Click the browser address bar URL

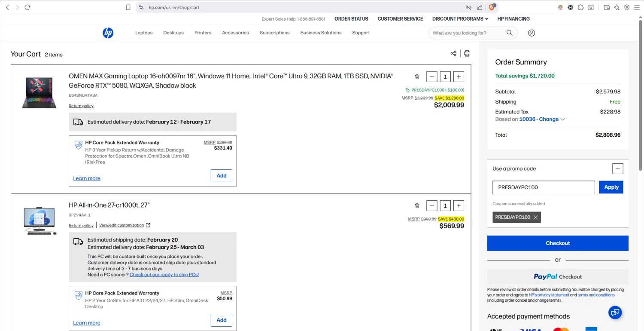coord(174,7)
